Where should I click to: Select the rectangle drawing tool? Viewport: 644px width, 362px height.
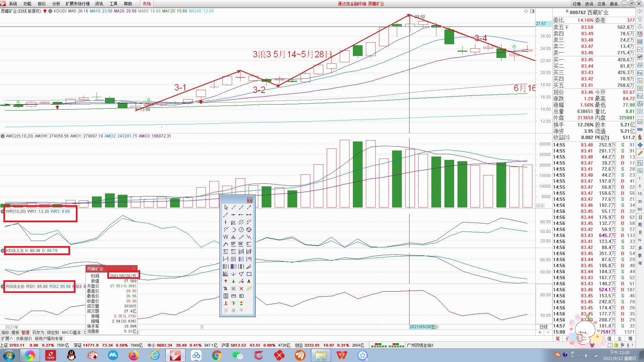[x=249, y=274]
